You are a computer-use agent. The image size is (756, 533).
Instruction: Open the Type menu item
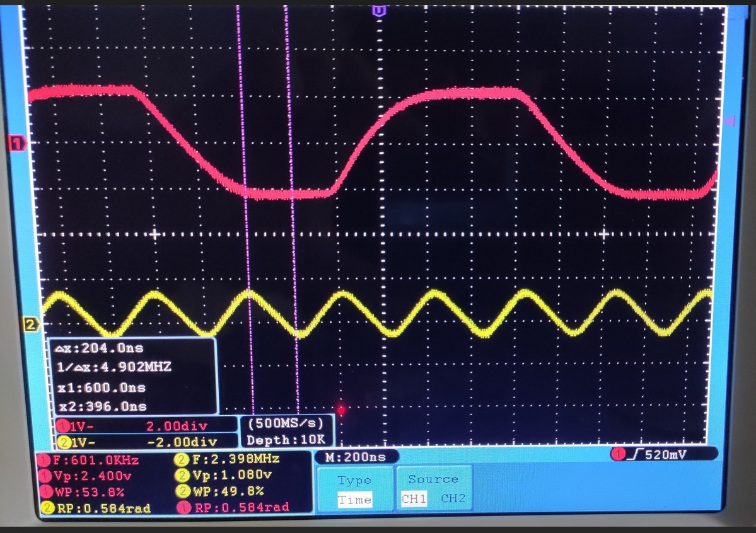pos(354,481)
